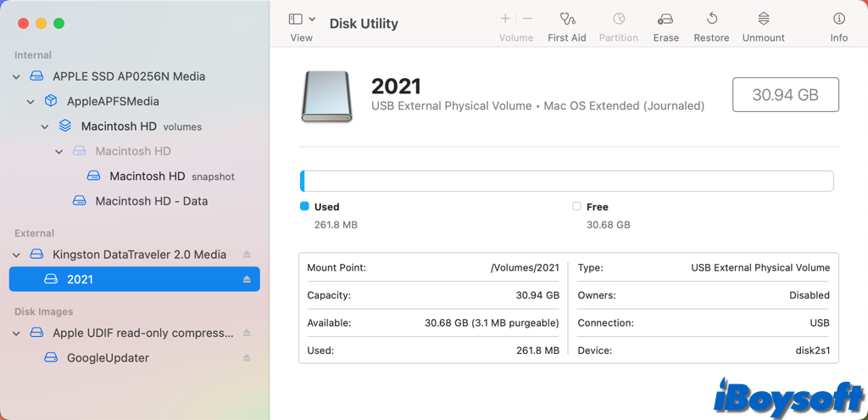Eject the 2021 volume in sidebar
Image resolution: width=868 pixels, height=420 pixels.
[x=247, y=279]
